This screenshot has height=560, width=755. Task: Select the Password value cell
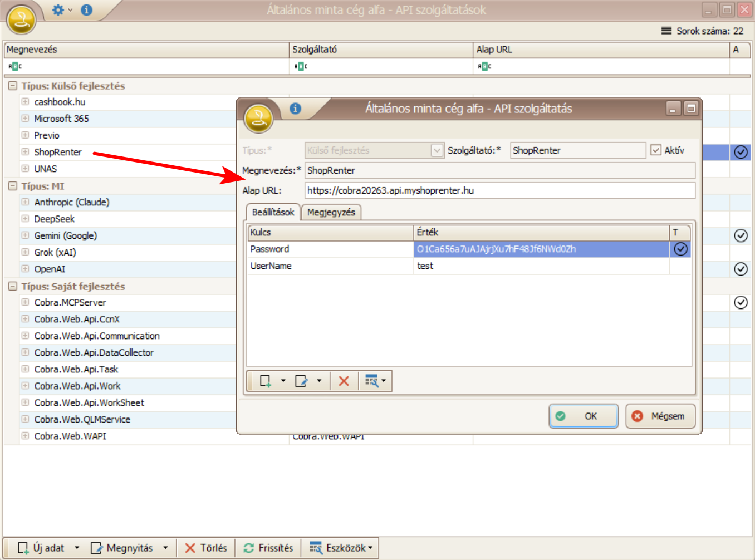point(542,249)
